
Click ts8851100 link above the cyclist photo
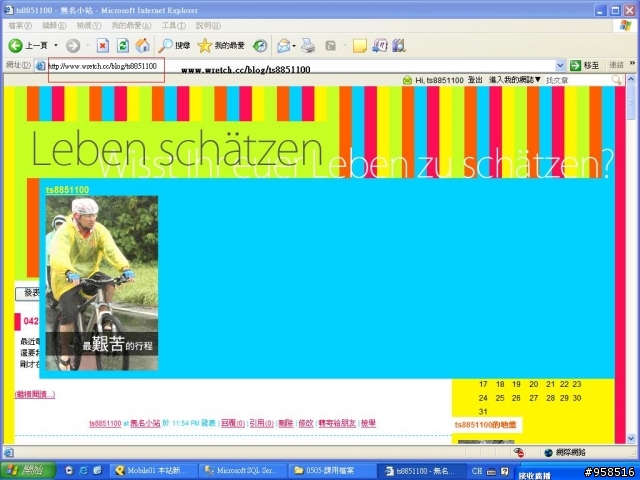click(67, 190)
